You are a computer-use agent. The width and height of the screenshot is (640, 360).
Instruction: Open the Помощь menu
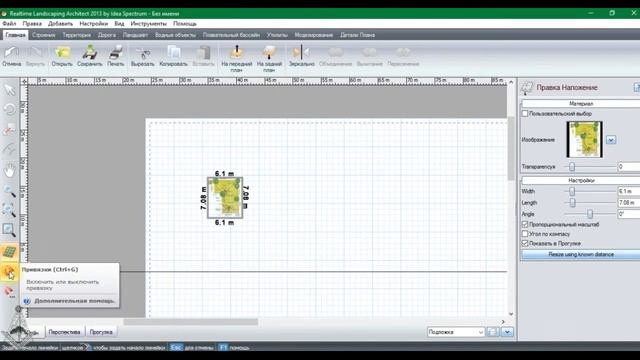coord(184,24)
